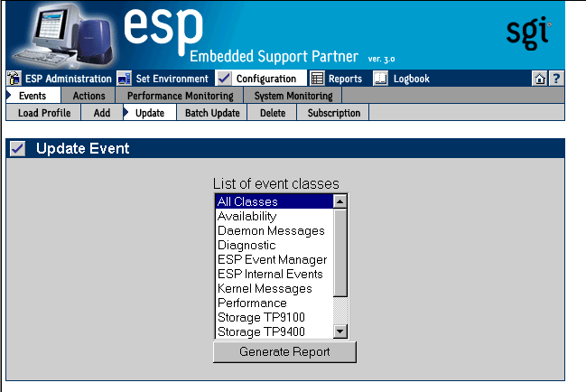Switch to the Actions tab
This screenshot has height=392, width=586.
point(89,96)
